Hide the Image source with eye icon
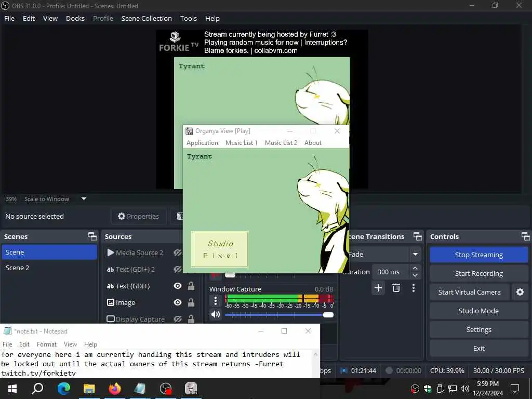This screenshot has width=532, height=399. [x=178, y=302]
